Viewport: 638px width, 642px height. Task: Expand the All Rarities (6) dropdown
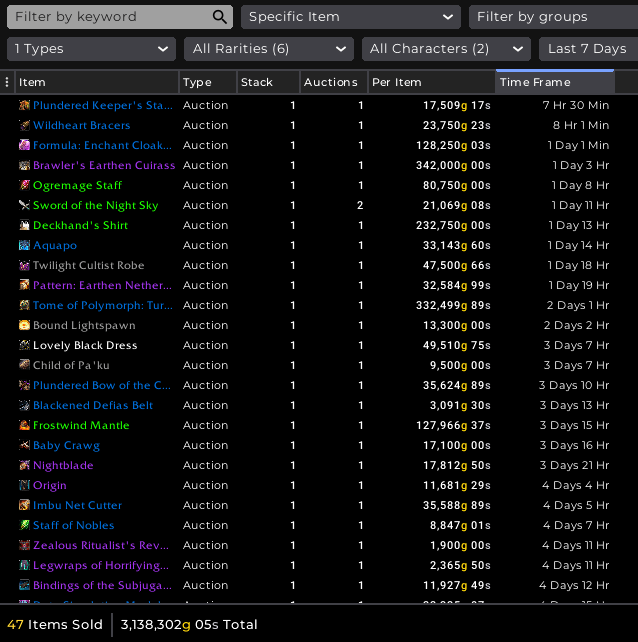(x=268, y=48)
